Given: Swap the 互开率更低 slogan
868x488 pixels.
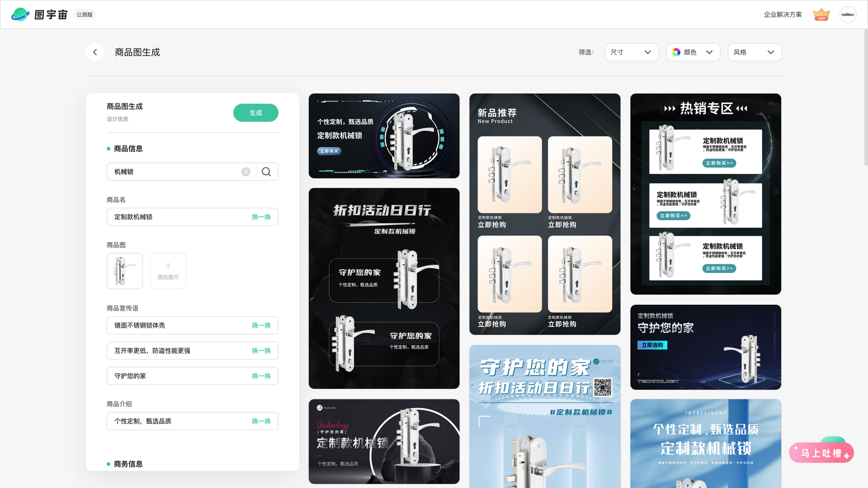Looking at the screenshot, I should coord(261,351).
